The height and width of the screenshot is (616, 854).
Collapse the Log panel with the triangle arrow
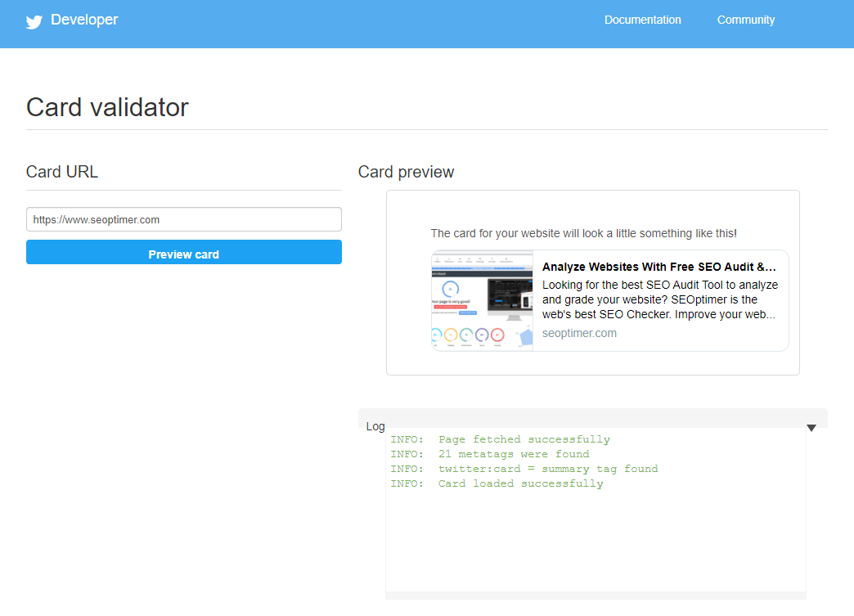coord(811,428)
